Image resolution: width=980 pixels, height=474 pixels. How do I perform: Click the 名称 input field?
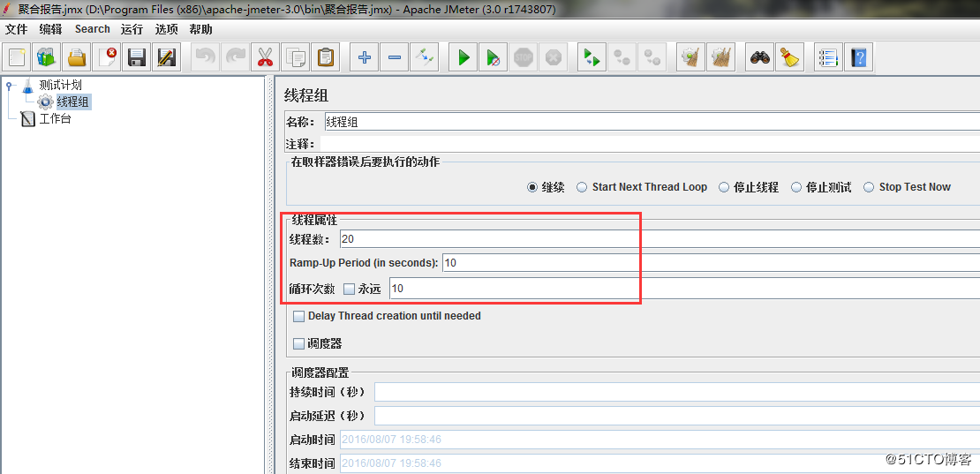tap(652, 122)
